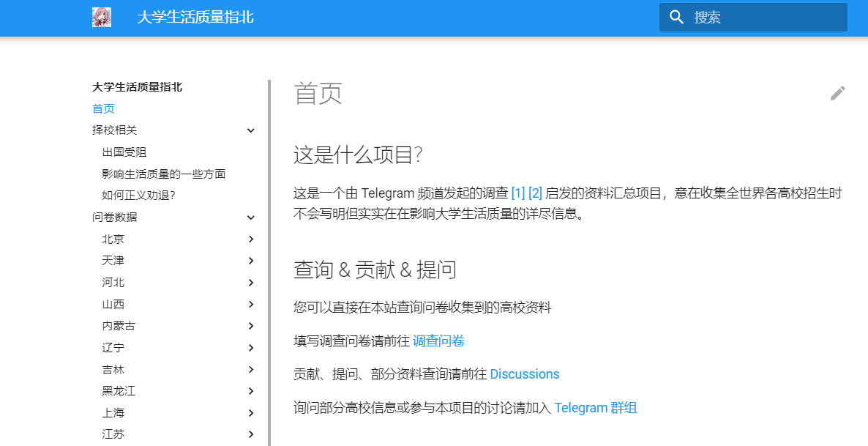Collapse the 问卷数据 section chevron
868x446 pixels.
pyautogui.click(x=251, y=218)
